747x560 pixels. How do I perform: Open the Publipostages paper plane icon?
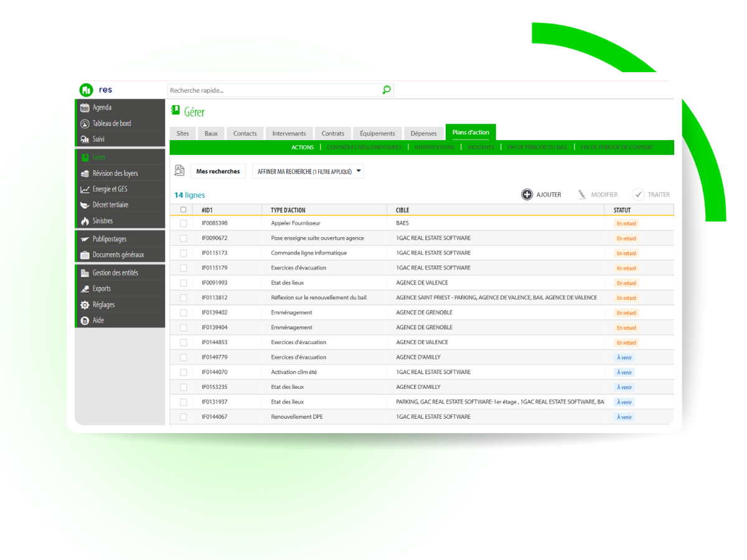click(85, 239)
